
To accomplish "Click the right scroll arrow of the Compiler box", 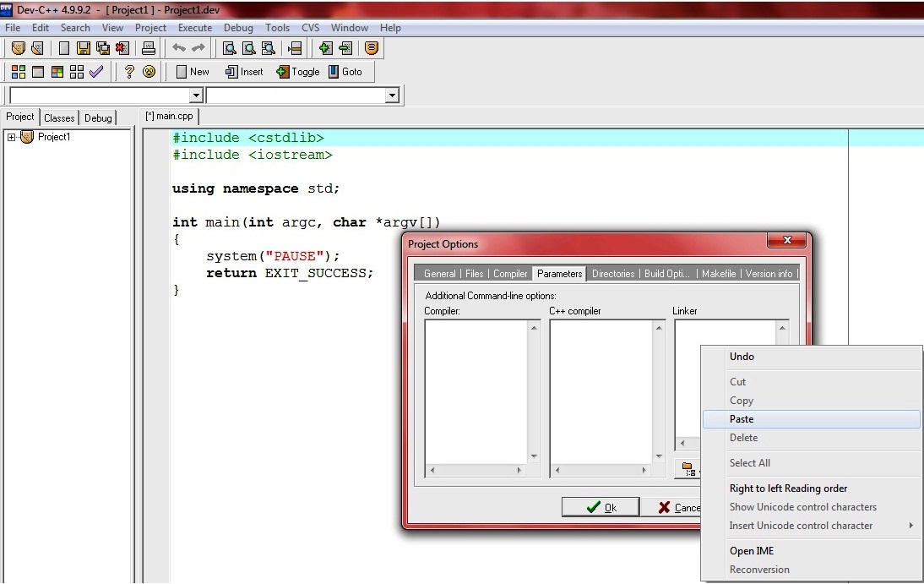I will click(x=519, y=470).
